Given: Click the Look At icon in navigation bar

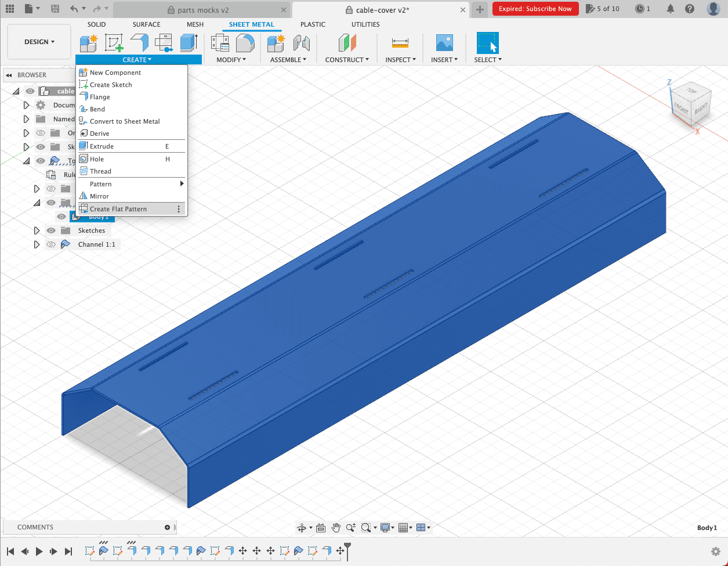Looking at the screenshot, I should click(321, 528).
